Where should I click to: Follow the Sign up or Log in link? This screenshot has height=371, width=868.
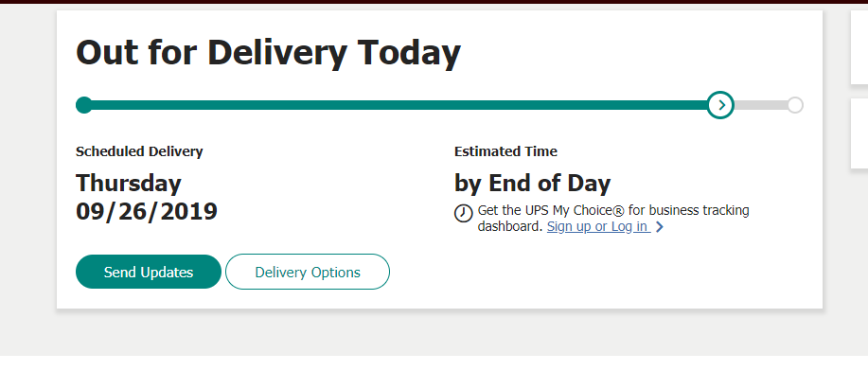coord(598,226)
